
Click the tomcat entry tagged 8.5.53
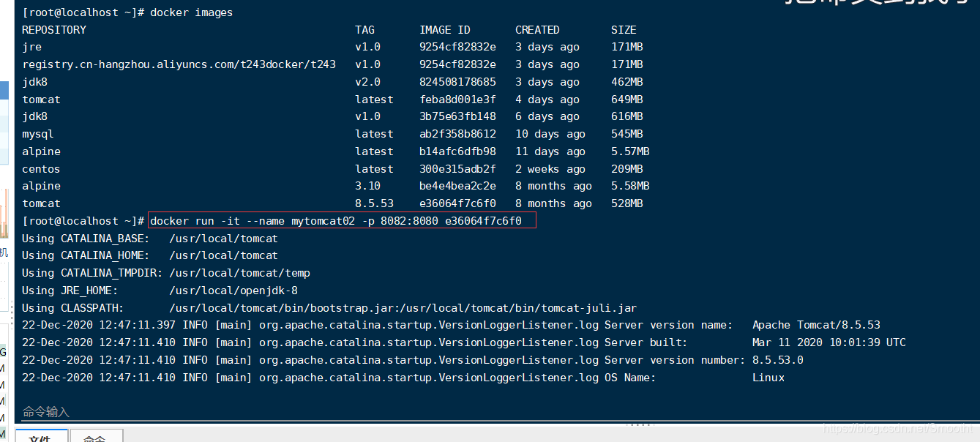(41, 203)
